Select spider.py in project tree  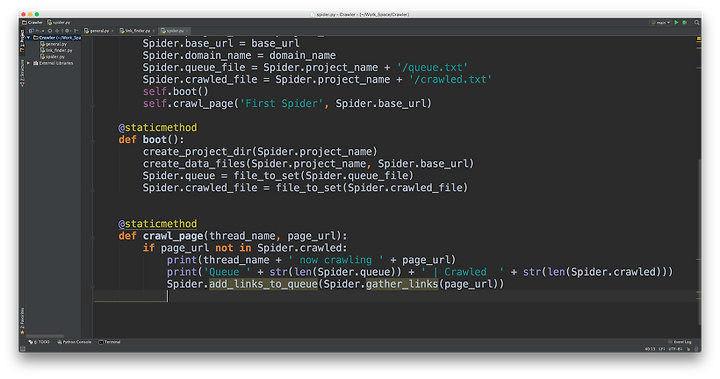tap(52, 57)
